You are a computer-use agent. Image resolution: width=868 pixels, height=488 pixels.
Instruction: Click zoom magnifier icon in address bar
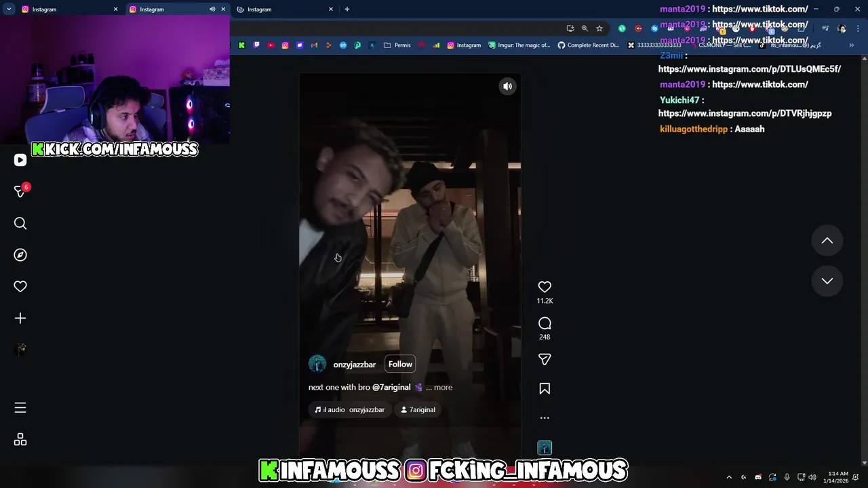[585, 28]
